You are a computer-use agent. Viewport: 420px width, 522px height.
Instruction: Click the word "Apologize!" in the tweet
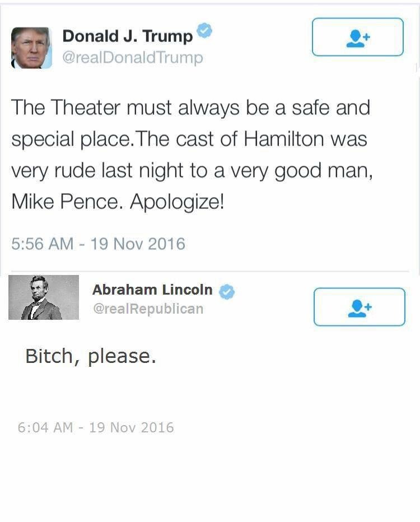tap(177, 202)
